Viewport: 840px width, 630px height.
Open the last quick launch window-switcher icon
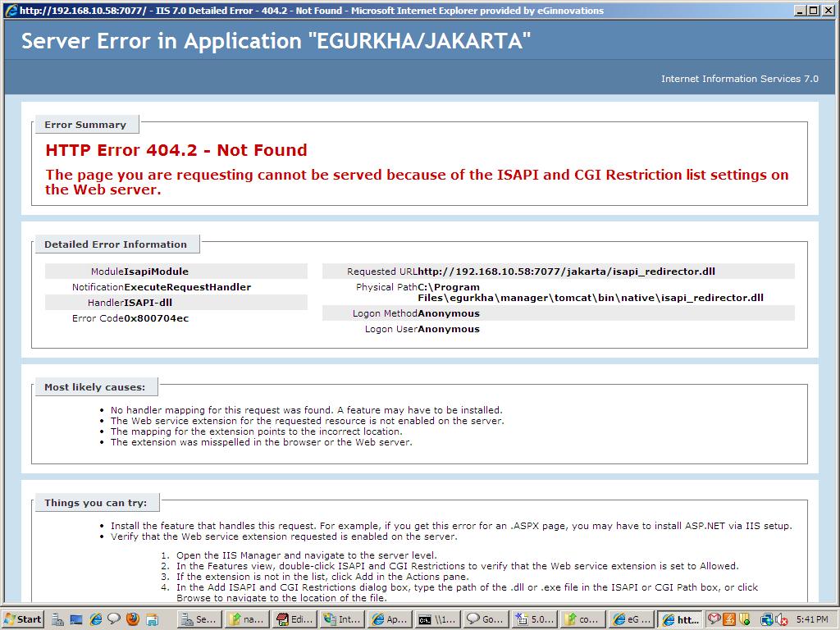pyautogui.click(x=152, y=620)
